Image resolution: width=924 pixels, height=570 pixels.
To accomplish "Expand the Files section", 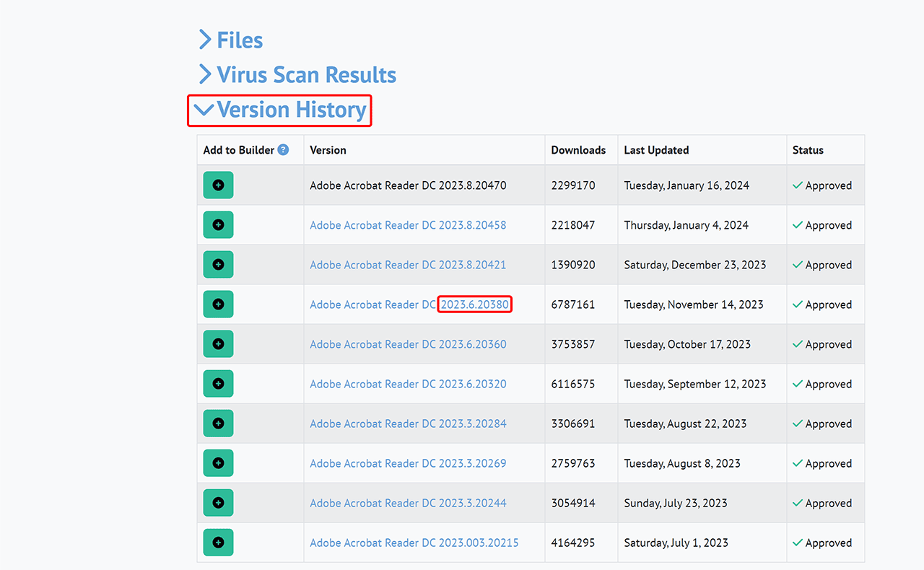I will pos(231,40).
